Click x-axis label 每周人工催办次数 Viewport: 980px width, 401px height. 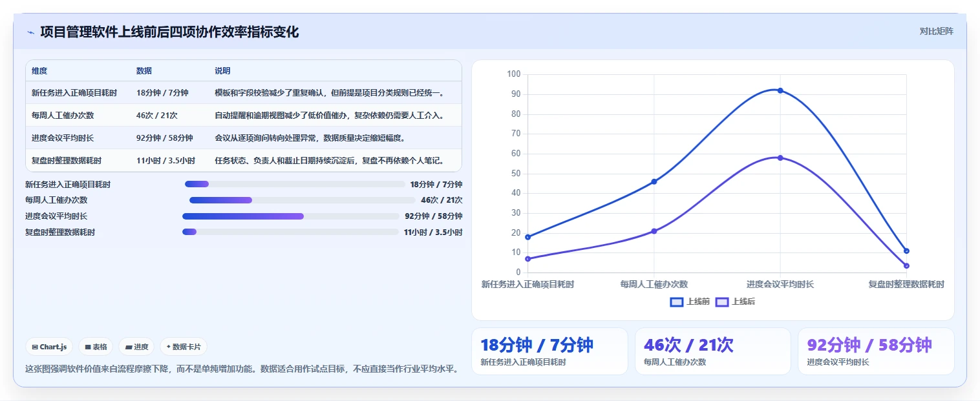[654, 284]
